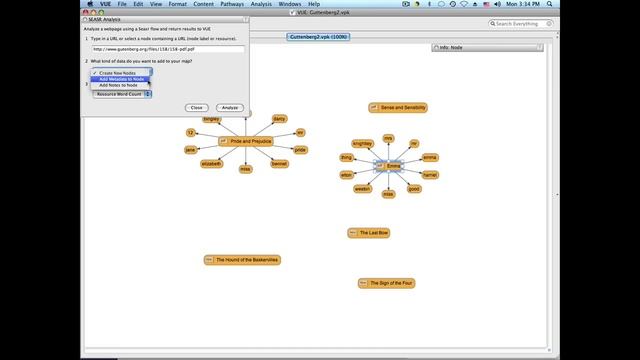
Task: Click resource icon on The Last Bow node
Action: pos(353,233)
